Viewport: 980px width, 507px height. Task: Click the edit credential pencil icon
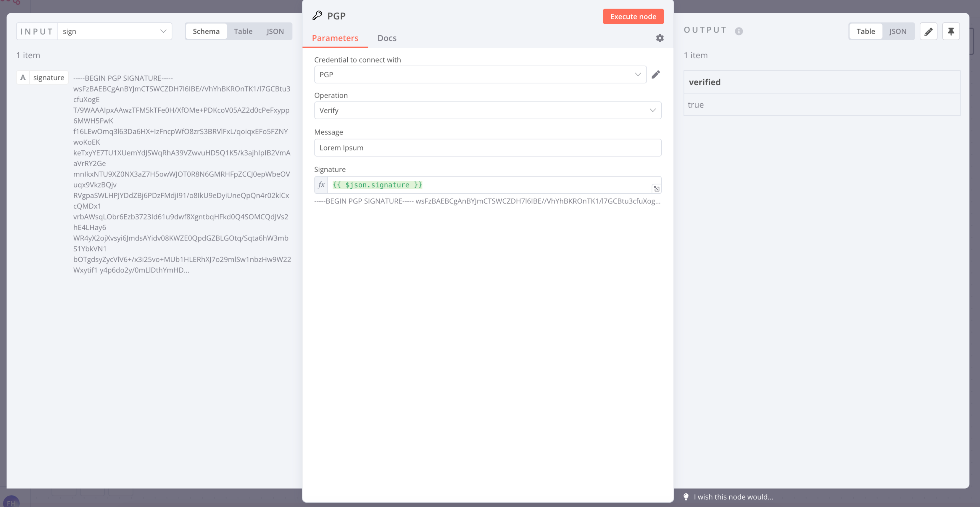coord(655,75)
